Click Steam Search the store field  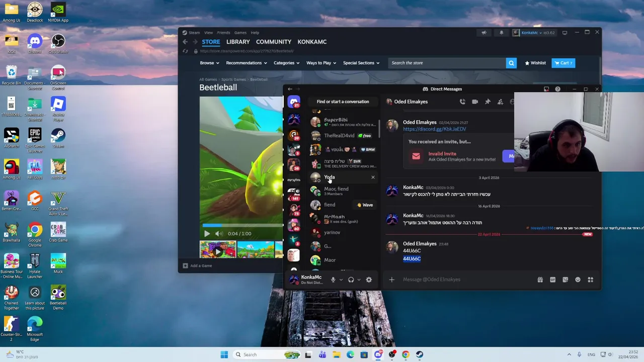(x=447, y=63)
